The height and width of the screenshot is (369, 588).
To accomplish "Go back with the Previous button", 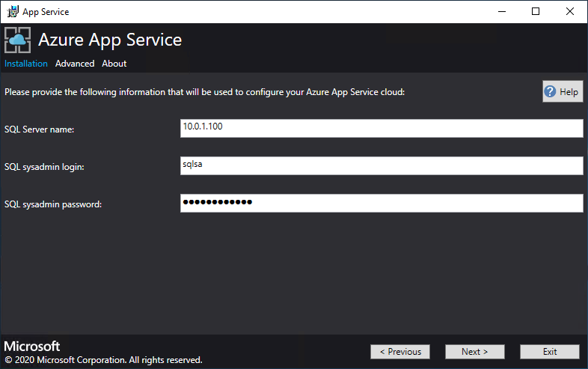I will pos(400,352).
